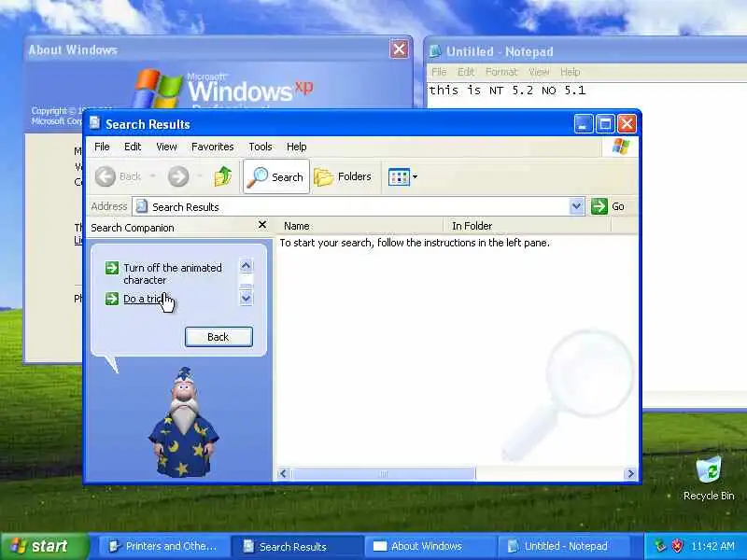Screen dimensions: 747x560
Task: Open the Favorites menu
Action: (213, 147)
